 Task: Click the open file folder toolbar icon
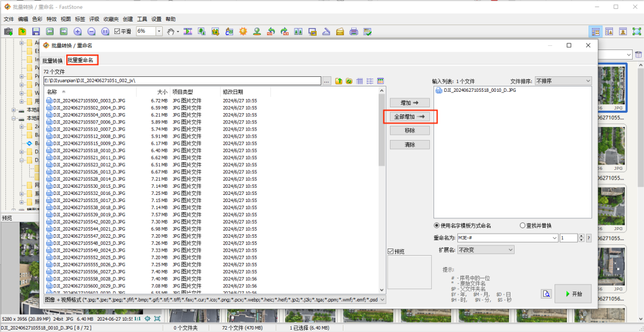tap(22, 31)
